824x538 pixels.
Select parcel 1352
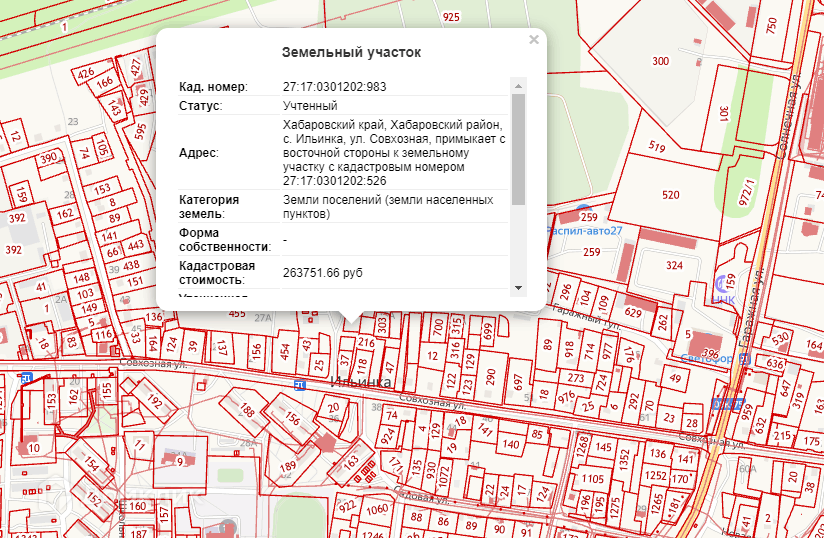pos(624,459)
